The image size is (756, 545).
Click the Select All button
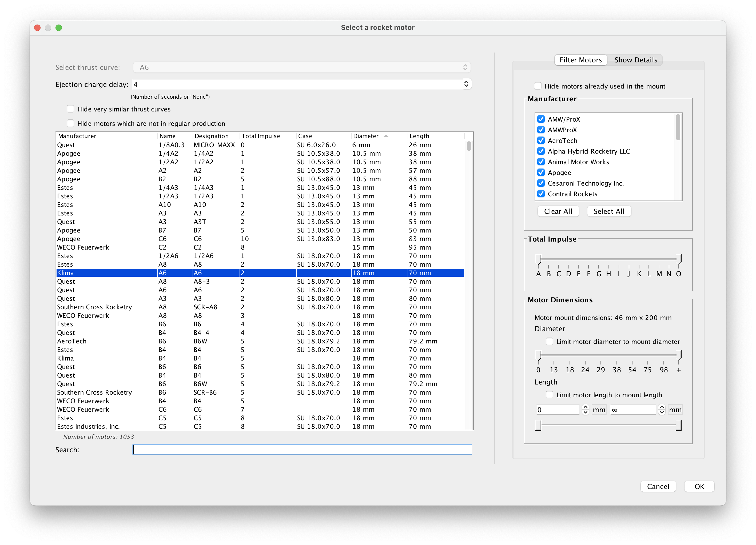[609, 211]
